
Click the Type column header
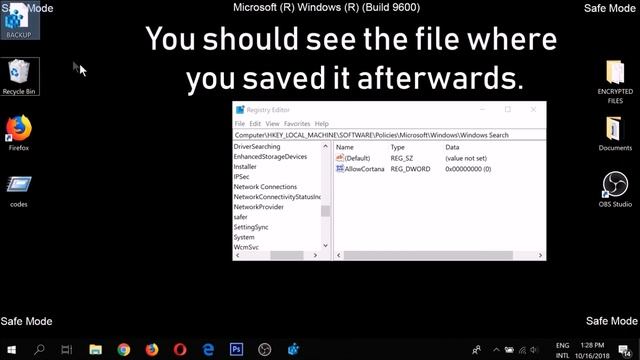(x=397, y=147)
